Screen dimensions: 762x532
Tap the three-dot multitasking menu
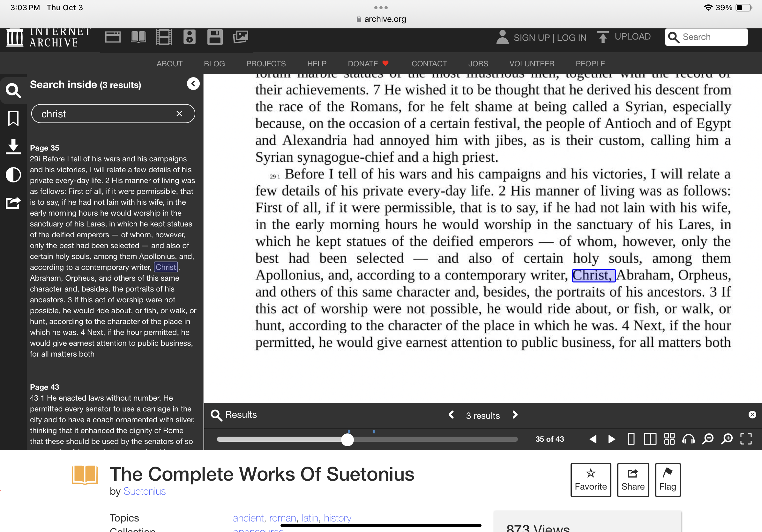(x=381, y=7)
